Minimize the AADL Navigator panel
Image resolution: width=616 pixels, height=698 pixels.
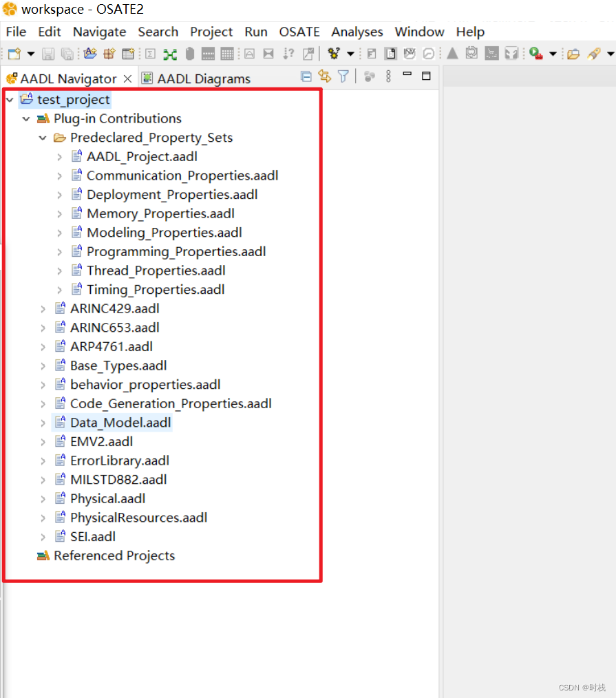pos(407,74)
